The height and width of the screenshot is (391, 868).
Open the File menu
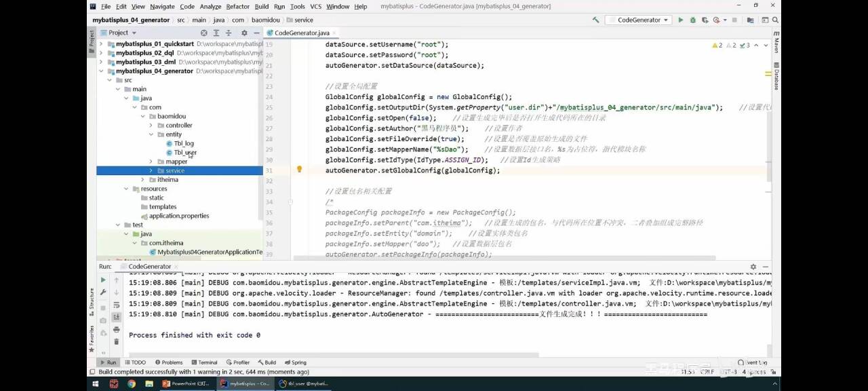point(106,6)
